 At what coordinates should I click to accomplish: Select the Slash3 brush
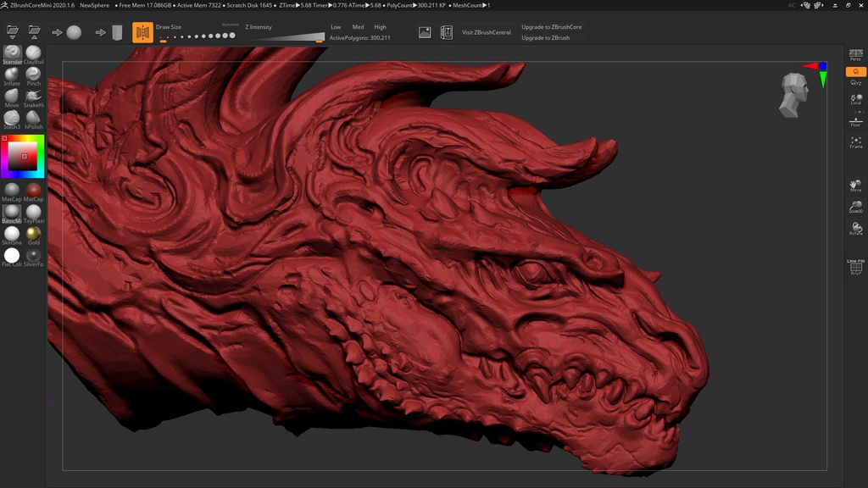12,119
